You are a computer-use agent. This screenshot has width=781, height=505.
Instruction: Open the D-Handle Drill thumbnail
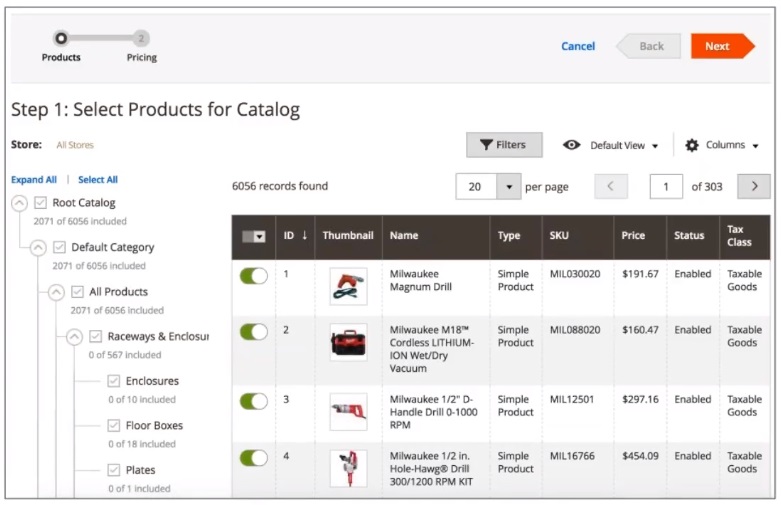[348, 412]
